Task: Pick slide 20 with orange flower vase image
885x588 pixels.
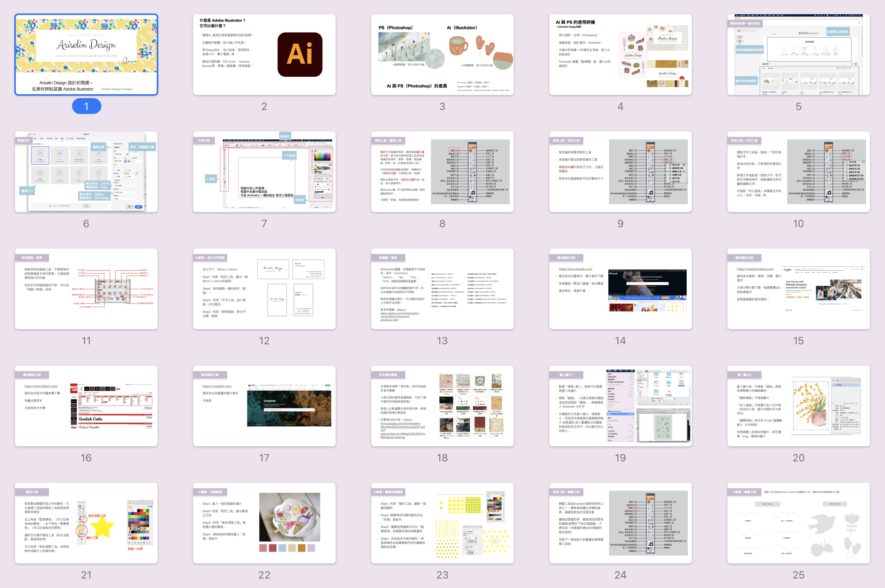Action: pos(798,406)
